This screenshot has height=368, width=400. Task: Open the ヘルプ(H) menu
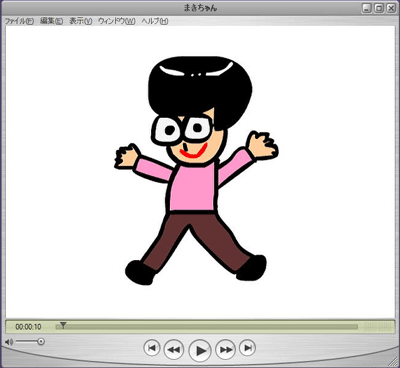click(155, 21)
